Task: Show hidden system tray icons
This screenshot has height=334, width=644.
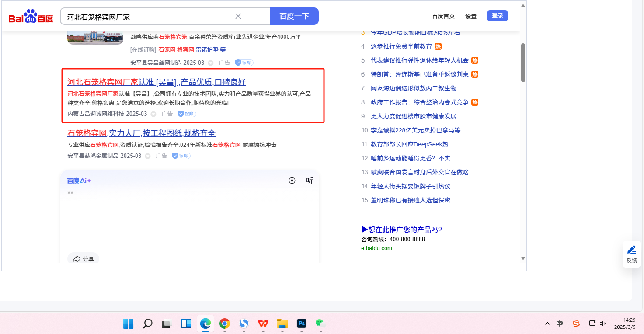Action: (547, 324)
